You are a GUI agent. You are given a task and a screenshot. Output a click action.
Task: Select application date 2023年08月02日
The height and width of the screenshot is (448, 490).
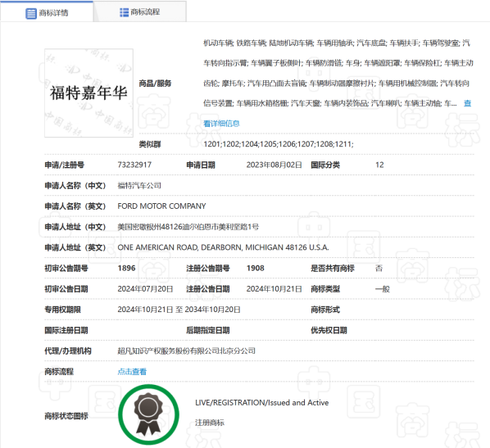tap(274, 165)
